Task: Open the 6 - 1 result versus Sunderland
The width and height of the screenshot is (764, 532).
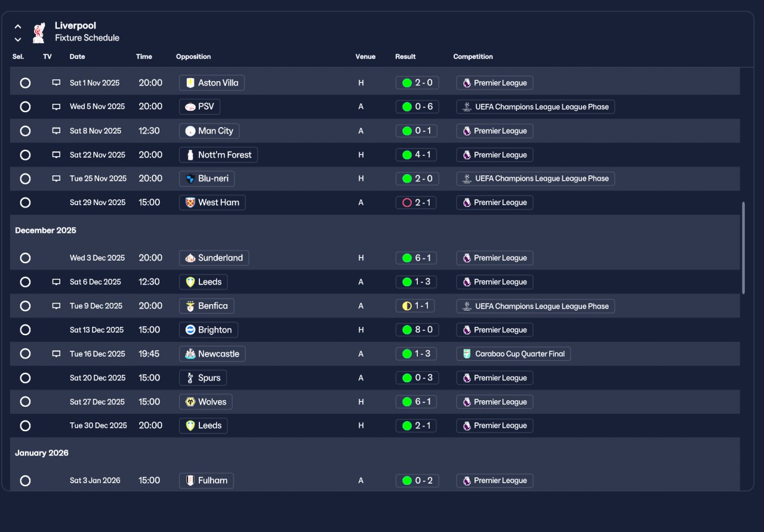Action: (x=417, y=258)
